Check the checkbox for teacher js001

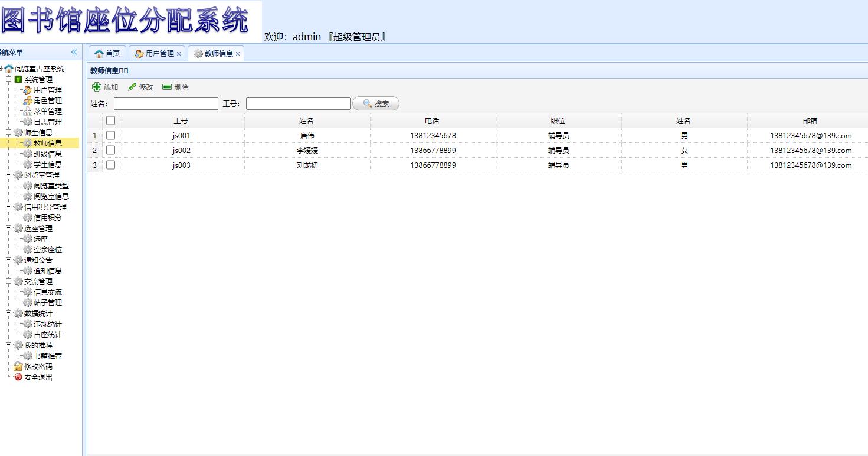point(110,135)
